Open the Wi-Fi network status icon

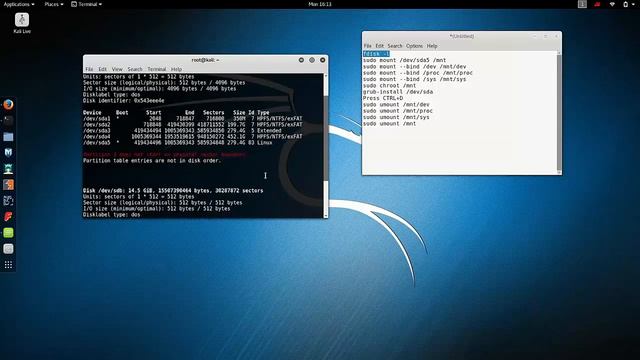click(x=612, y=4)
